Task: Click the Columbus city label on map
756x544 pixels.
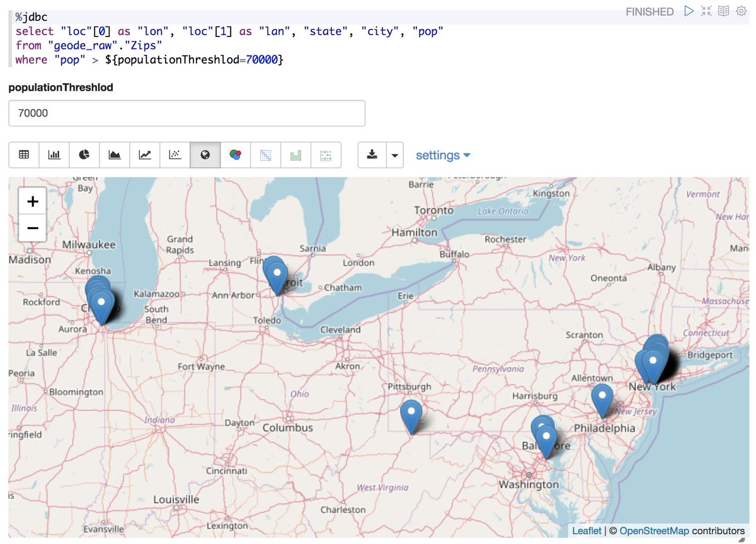Action: [x=288, y=428]
